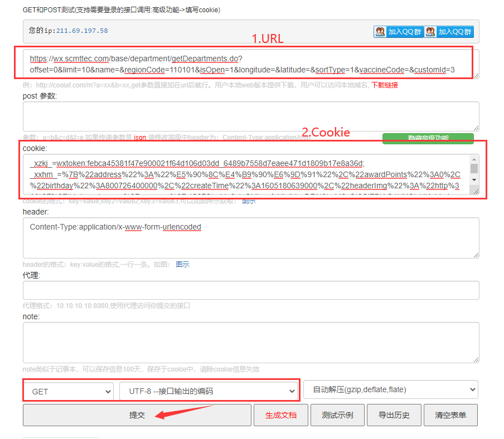Image resolution: width=504 pixels, height=439 pixels.
Task: Open the 下载链接 link
Action: (x=385, y=85)
